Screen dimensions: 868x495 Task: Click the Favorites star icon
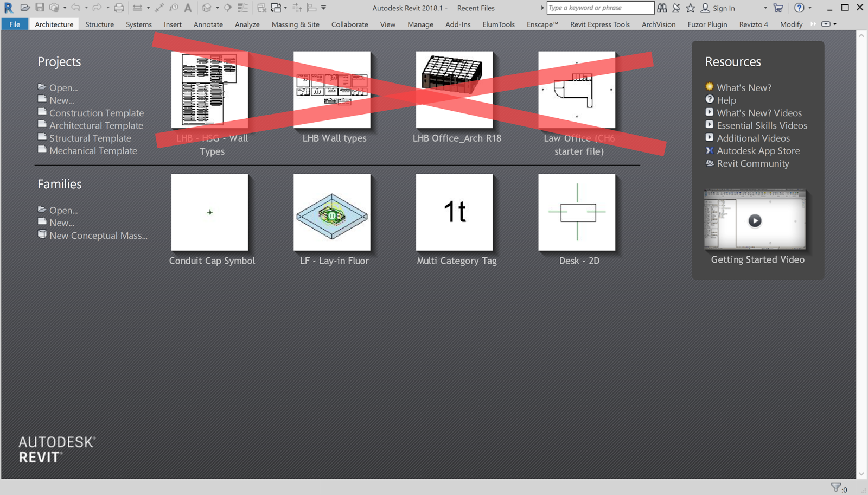click(690, 8)
